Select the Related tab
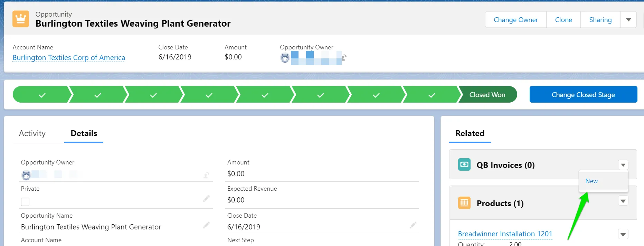644x246 pixels. 470,133
